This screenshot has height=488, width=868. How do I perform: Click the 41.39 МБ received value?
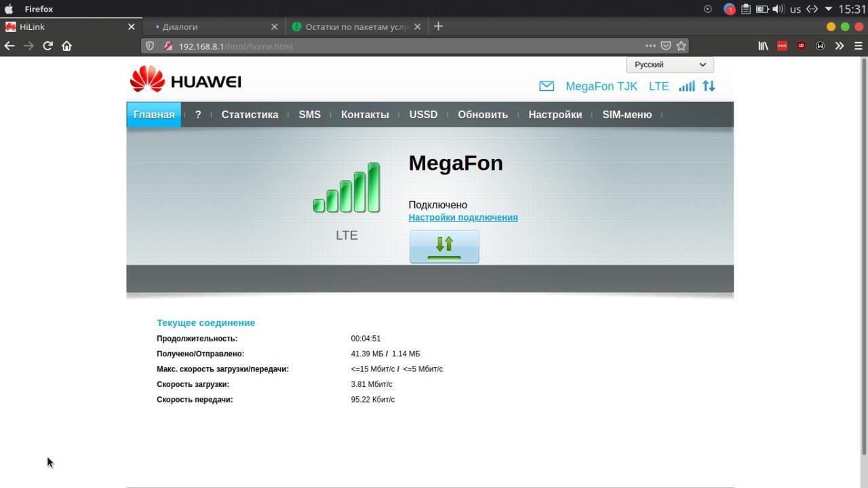tap(367, 354)
